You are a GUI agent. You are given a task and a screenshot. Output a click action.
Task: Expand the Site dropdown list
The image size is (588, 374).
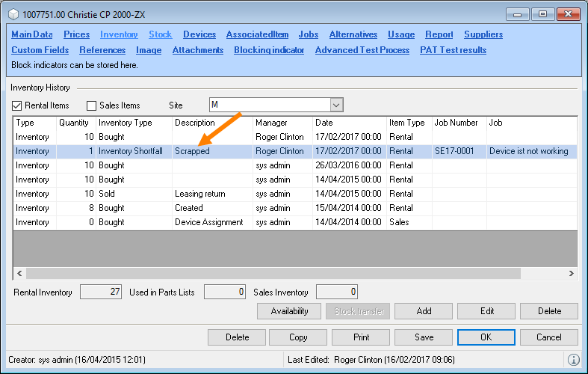click(336, 105)
